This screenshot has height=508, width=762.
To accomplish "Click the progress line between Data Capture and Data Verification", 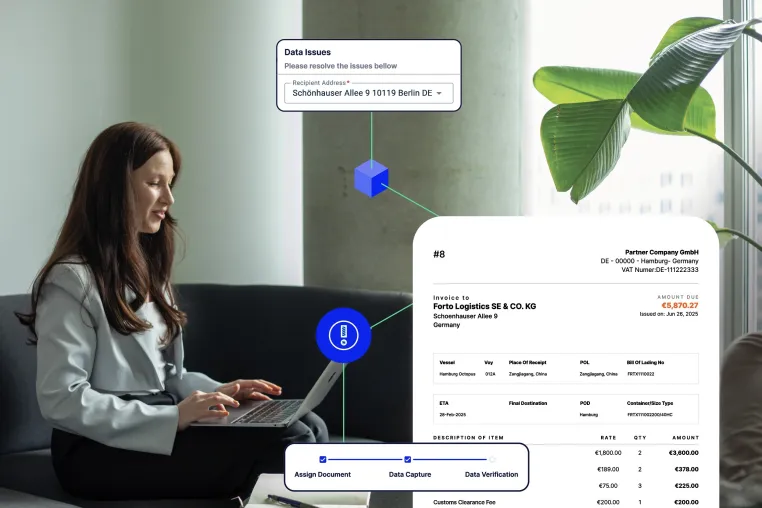I will [450, 459].
